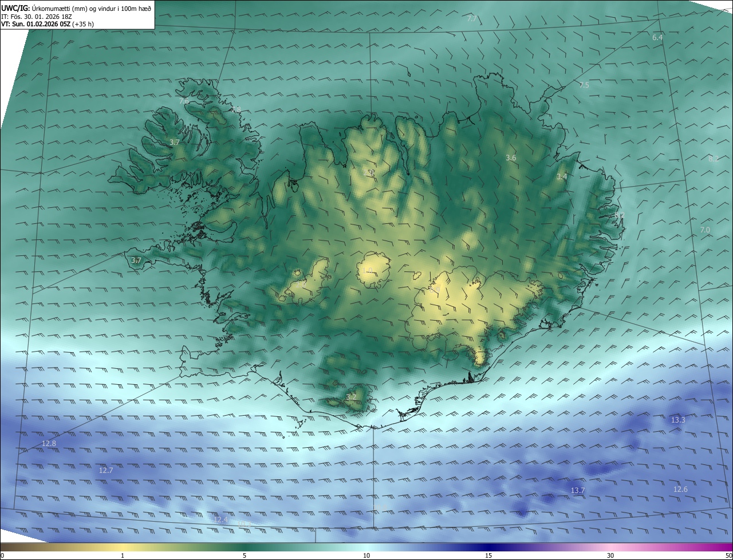
Task: Click the 12.7 value label
Action: [x=106, y=470]
